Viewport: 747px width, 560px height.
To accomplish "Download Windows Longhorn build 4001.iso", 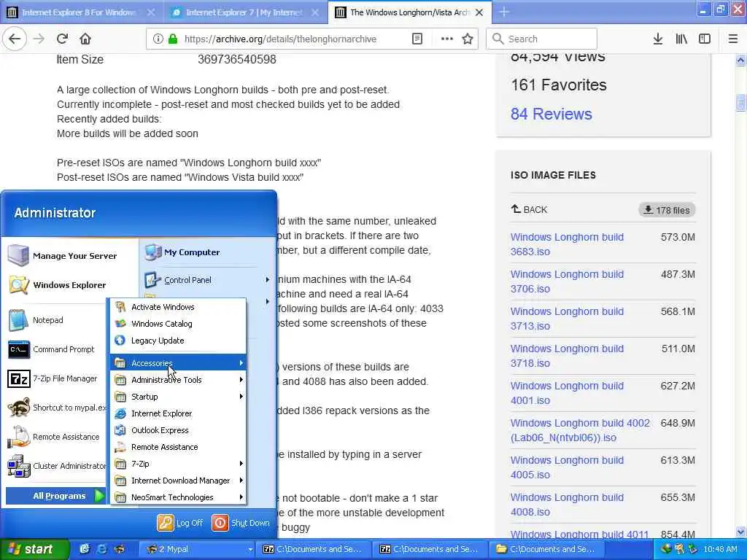I will tap(567, 393).
